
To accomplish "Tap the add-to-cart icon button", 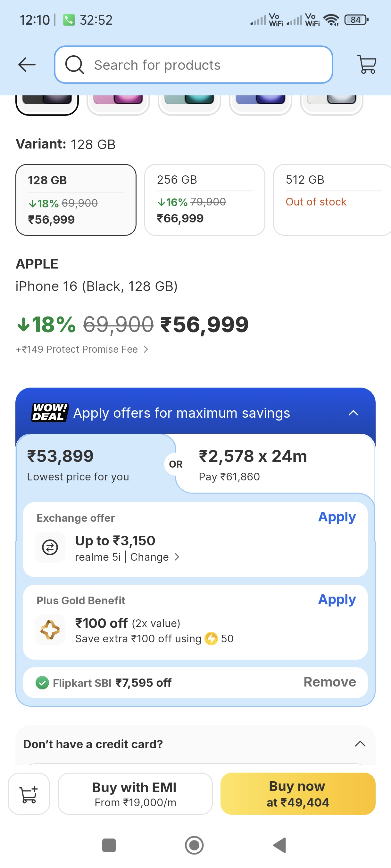I will coord(29,794).
